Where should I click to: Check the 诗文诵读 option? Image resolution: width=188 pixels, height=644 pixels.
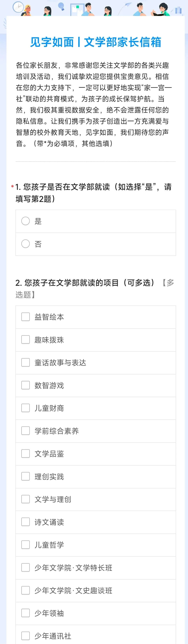[x=25, y=522]
